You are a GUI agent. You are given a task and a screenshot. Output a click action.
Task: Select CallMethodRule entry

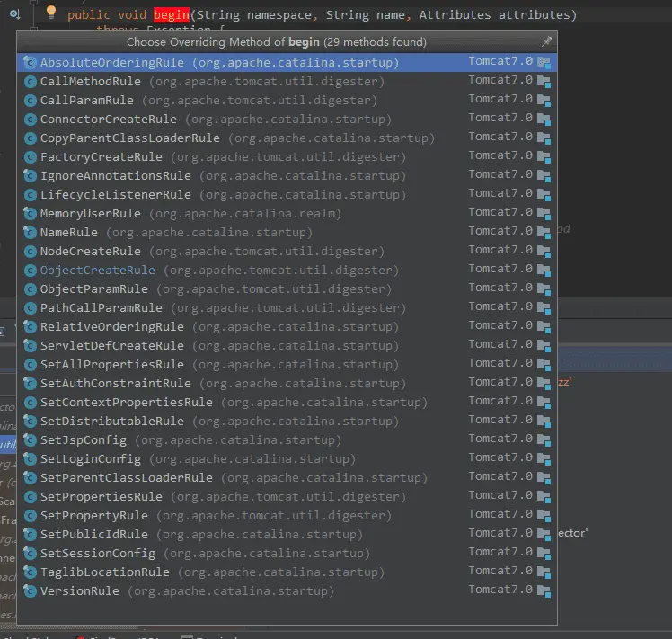(x=287, y=81)
